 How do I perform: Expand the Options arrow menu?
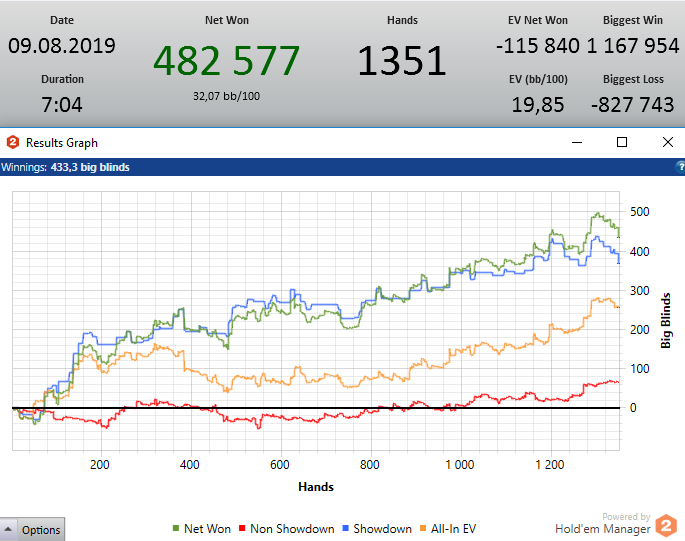coord(8,529)
